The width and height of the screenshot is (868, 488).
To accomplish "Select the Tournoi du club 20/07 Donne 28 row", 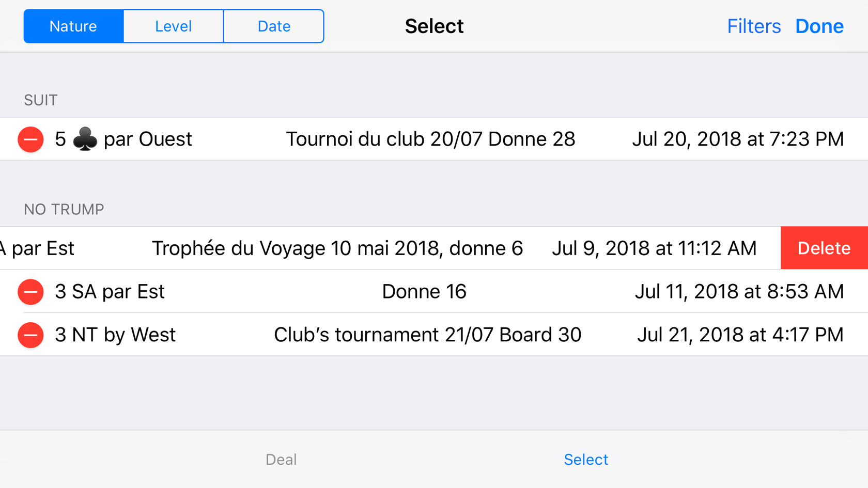I will click(430, 139).
